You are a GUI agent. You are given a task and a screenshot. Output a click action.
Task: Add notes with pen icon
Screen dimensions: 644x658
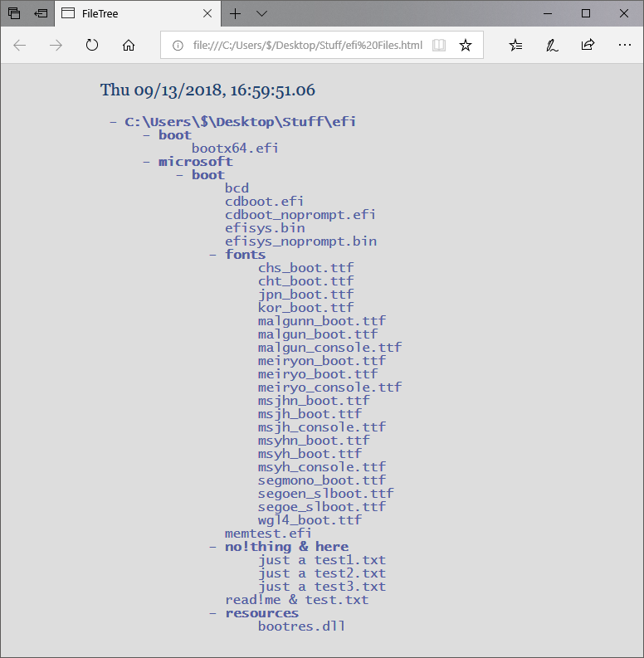552,45
